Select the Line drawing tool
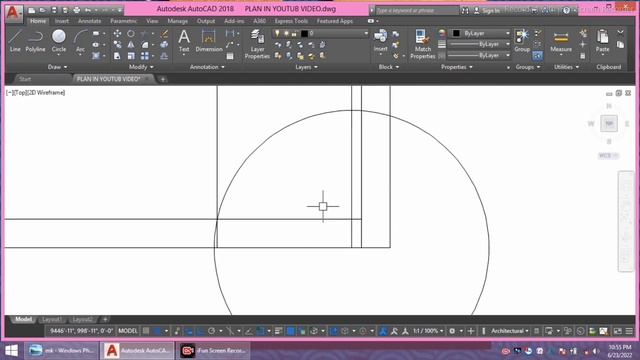Image resolution: width=640 pixels, height=360 pixels. (x=15, y=41)
